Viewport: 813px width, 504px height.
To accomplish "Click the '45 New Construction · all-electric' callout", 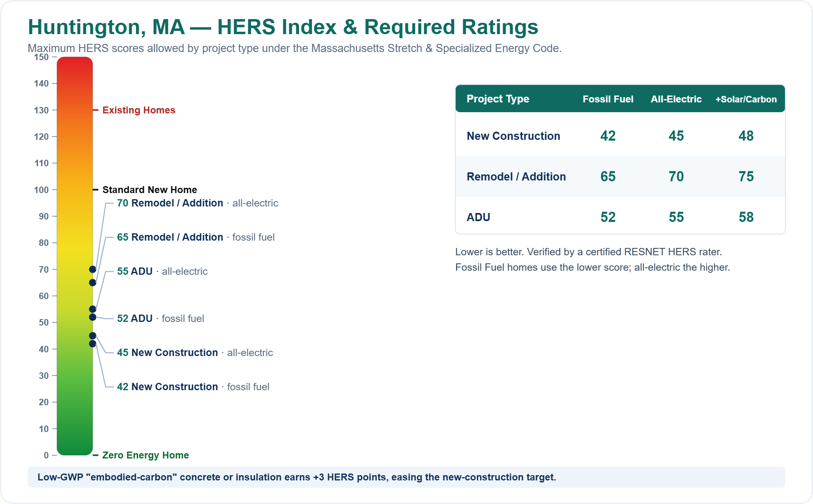I will 195,353.
